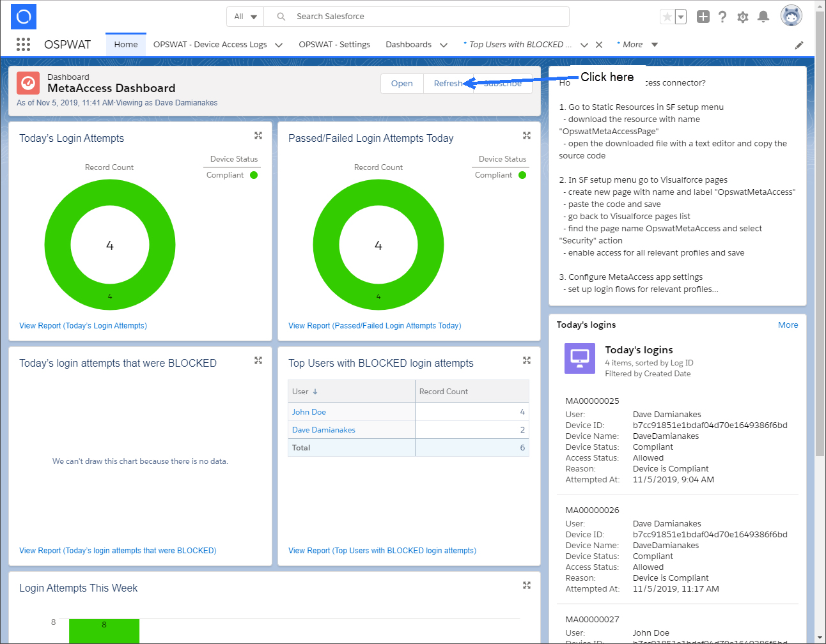Click the Today's logins list title
The width and height of the screenshot is (826, 644).
coord(639,350)
